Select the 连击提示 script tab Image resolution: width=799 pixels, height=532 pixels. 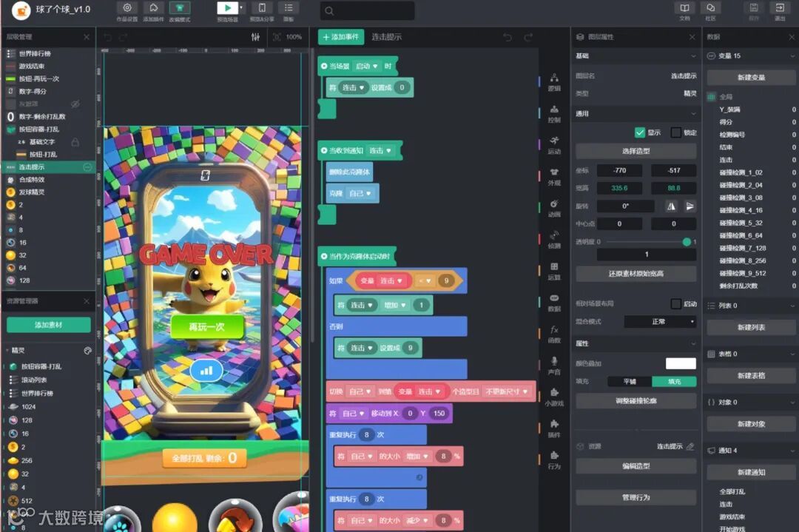[387, 37]
